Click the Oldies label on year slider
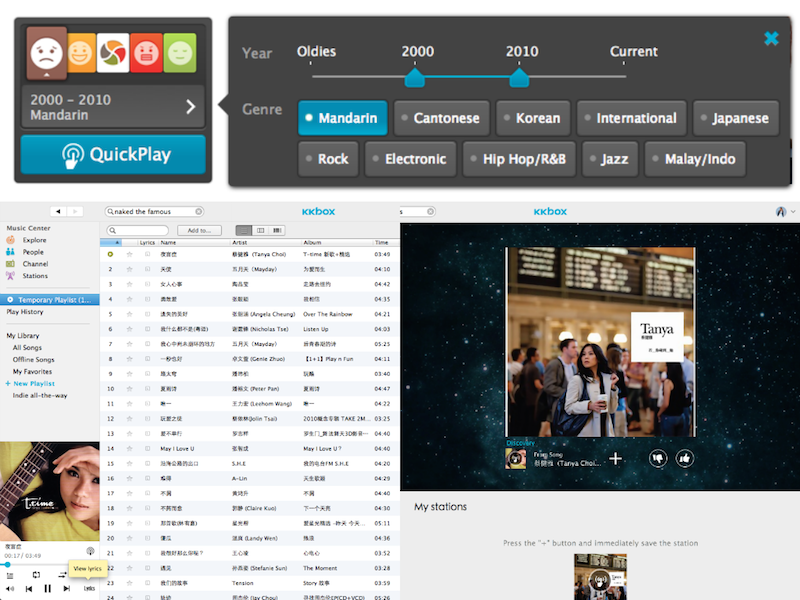Viewport: 800px width, 600px height. [316, 52]
